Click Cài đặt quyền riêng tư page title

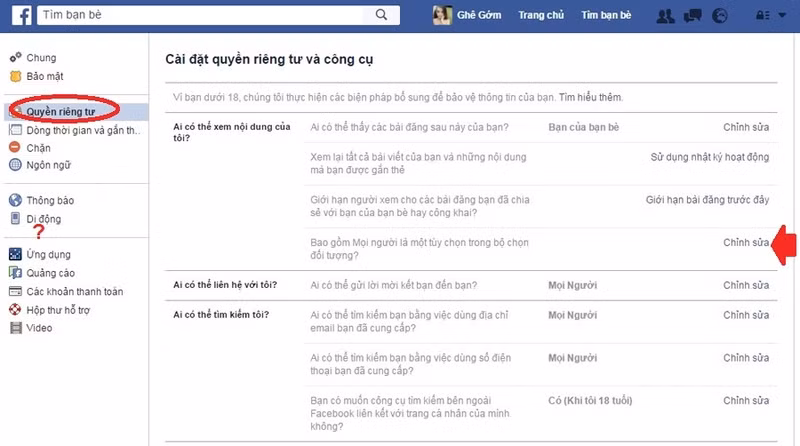click(x=269, y=59)
